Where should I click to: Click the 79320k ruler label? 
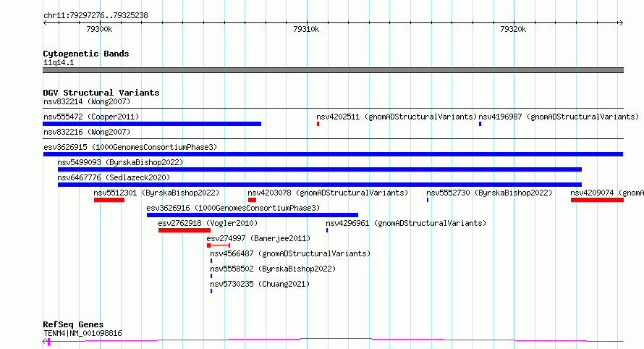[513, 29]
